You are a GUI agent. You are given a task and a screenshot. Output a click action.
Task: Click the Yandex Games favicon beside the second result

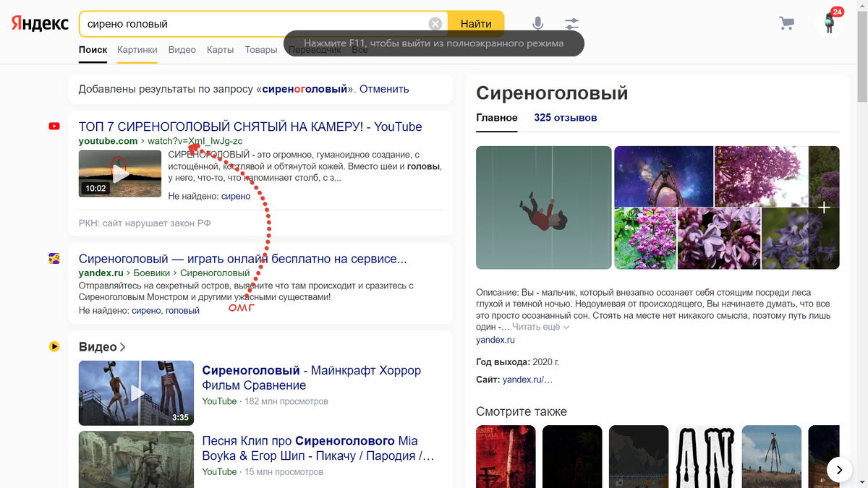[54, 259]
